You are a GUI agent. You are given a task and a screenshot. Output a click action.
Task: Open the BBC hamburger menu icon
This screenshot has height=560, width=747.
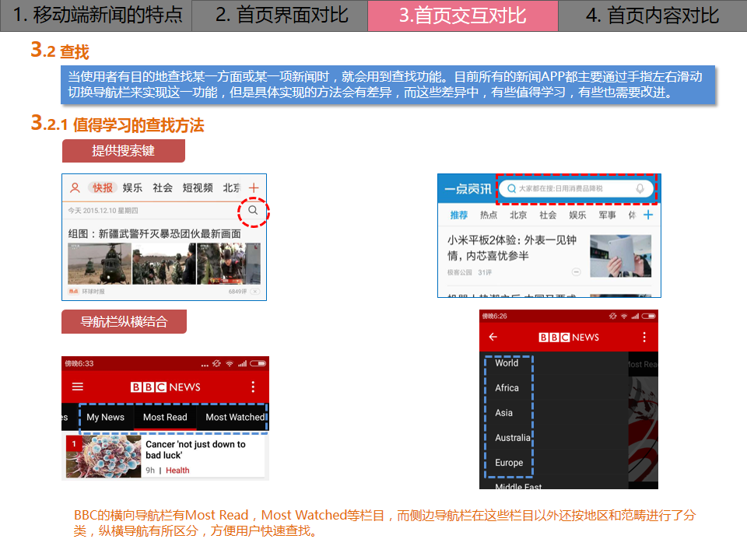pos(78,387)
